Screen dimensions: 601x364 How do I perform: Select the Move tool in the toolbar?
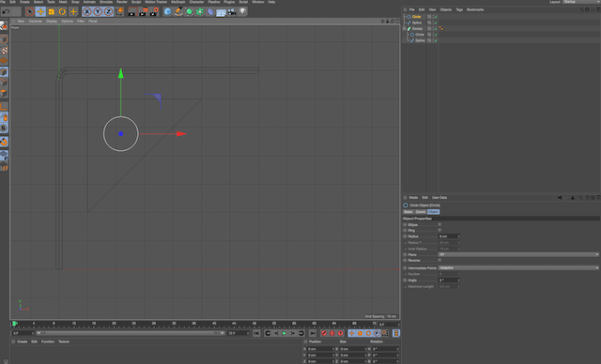(x=40, y=12)
